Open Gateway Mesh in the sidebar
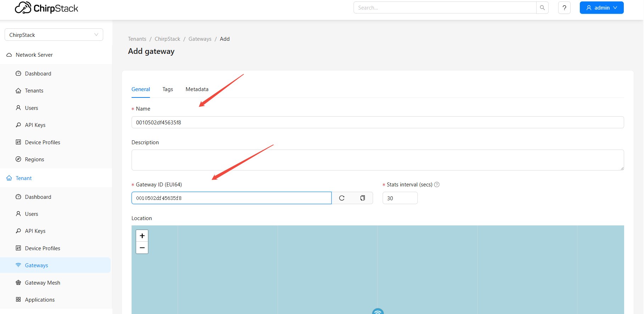644x314 pixels. pos(43,283)
